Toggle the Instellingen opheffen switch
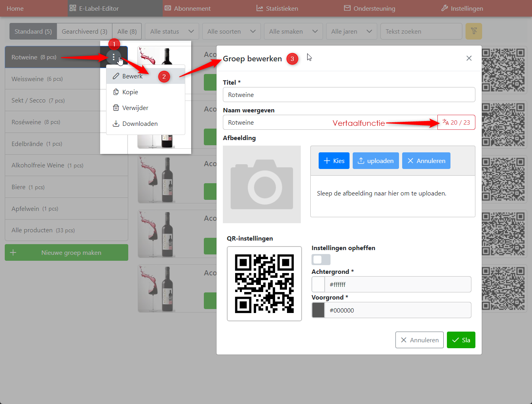The image size is (532, 404). 321,260
